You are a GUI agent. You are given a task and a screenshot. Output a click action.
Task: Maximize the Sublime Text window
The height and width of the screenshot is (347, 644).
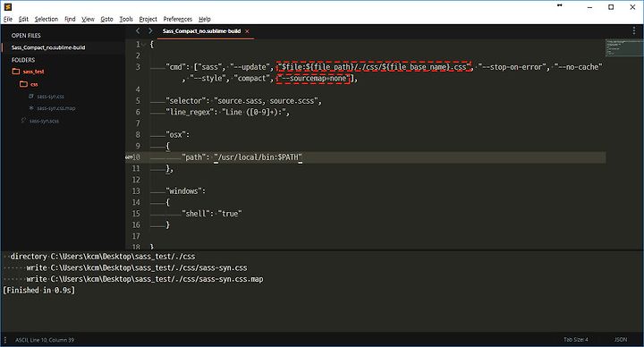click(611, 7)
